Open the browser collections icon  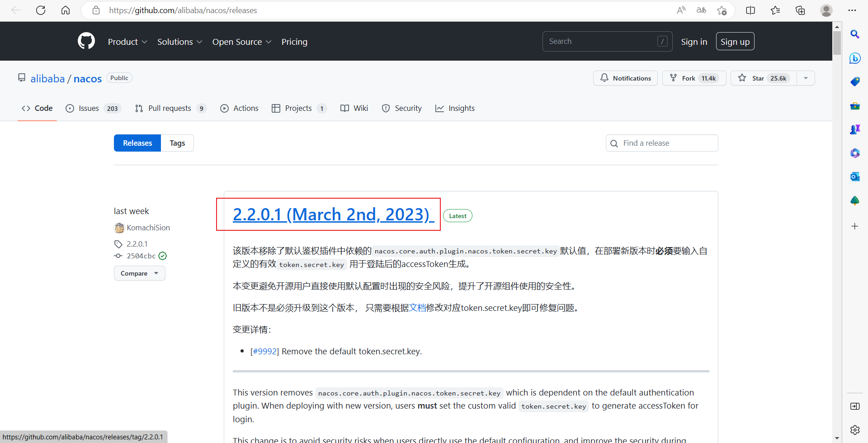[x=800, y=10]
